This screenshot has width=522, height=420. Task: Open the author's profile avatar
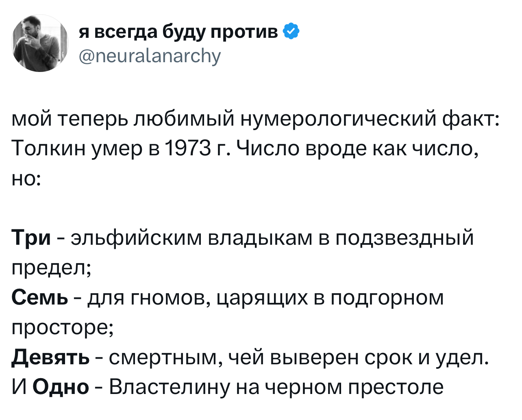click(x=40, y=44)
